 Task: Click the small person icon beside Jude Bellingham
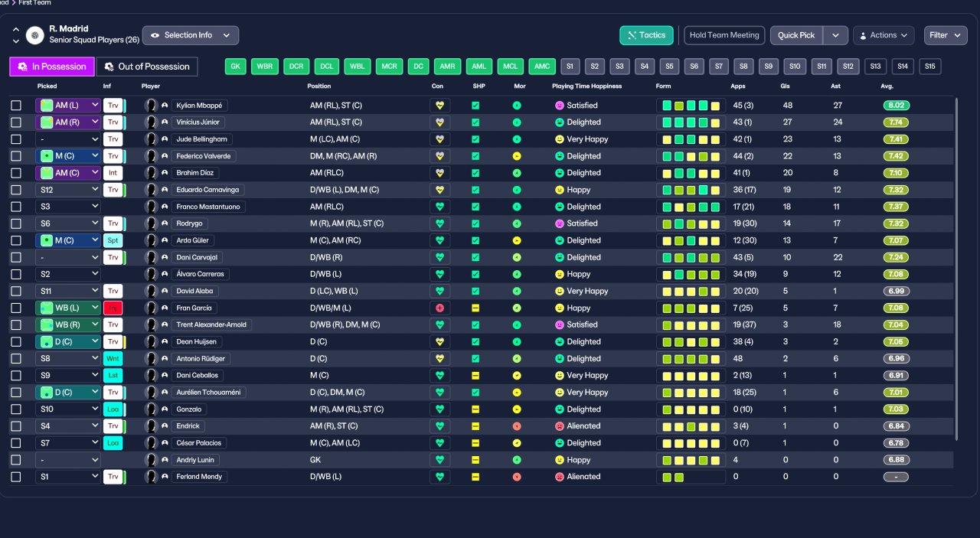pyautogui.click(x=165, y=139)
